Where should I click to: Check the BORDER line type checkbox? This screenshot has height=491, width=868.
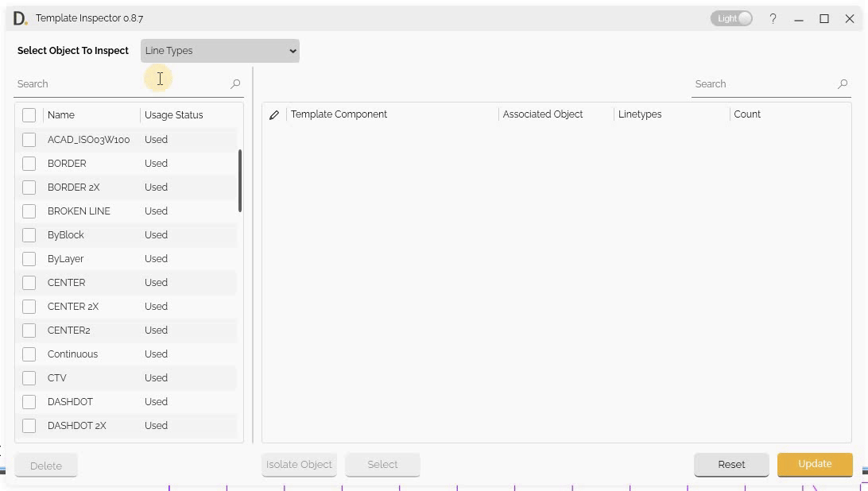click(29, 163)
